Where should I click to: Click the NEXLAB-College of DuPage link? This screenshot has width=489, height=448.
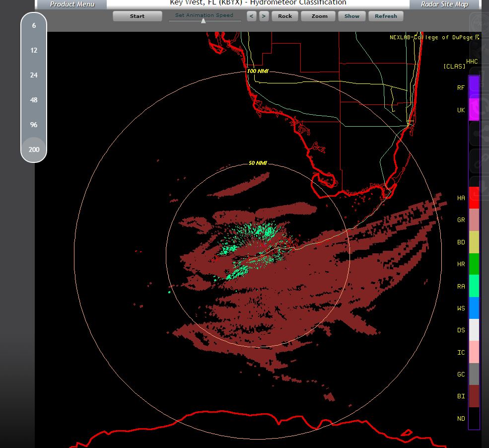[434, 37]
